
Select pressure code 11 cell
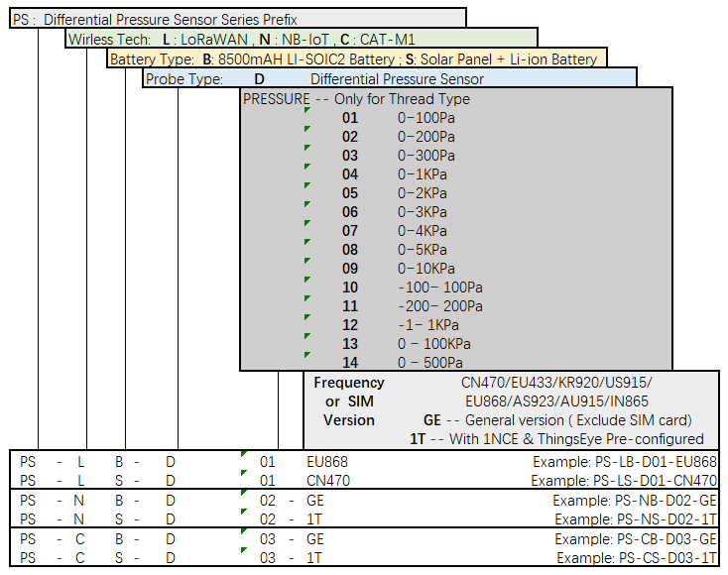[x=350, y=306]
